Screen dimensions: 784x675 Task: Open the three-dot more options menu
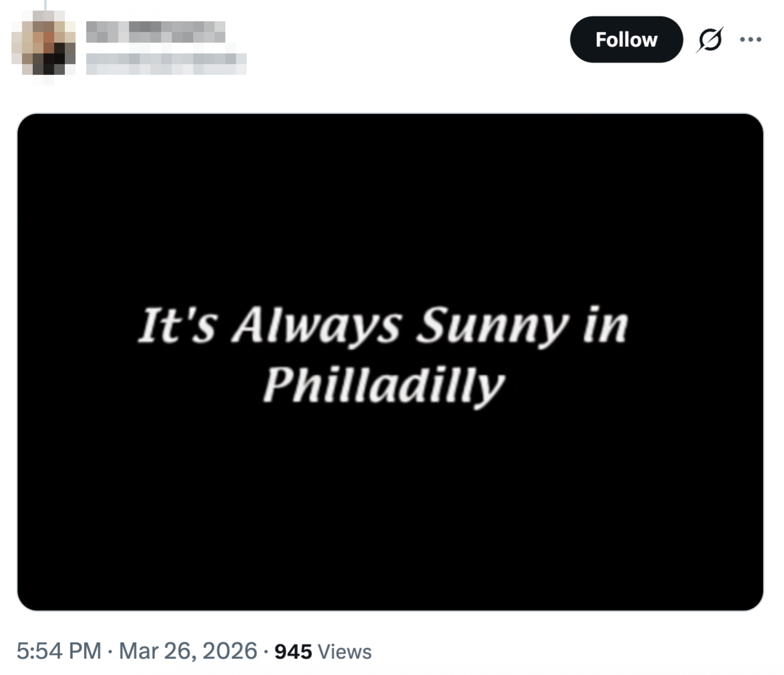[x=751, y=40]
